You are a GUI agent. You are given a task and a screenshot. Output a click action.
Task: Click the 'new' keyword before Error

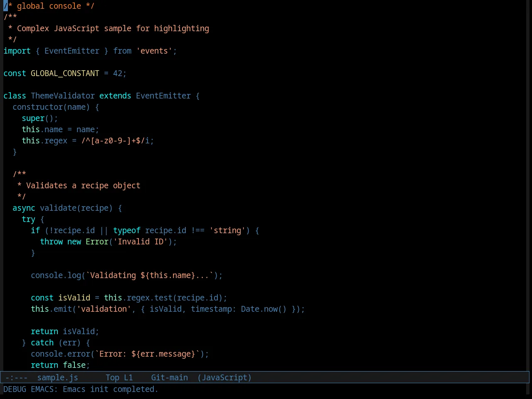(74, 241)
